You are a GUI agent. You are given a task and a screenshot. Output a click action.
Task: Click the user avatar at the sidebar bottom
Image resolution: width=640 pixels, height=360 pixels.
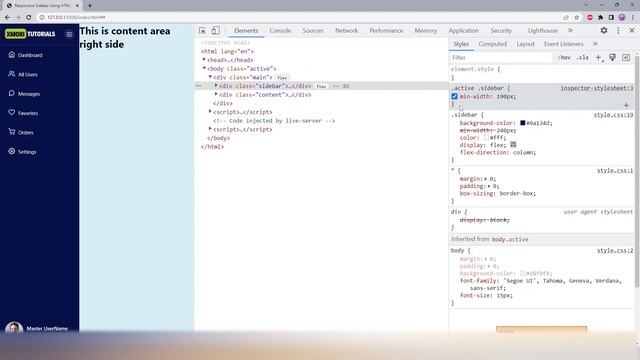[14, 328]
